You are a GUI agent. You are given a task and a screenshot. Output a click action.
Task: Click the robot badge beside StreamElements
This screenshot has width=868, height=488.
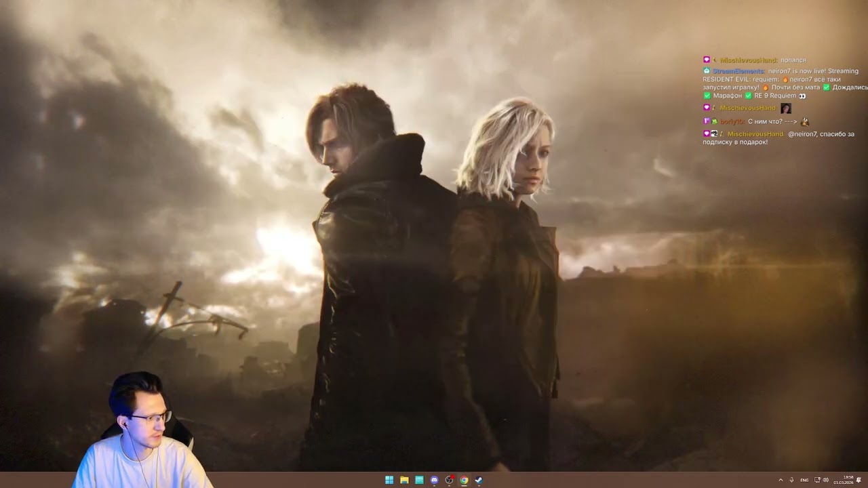[x=707, y=70]
